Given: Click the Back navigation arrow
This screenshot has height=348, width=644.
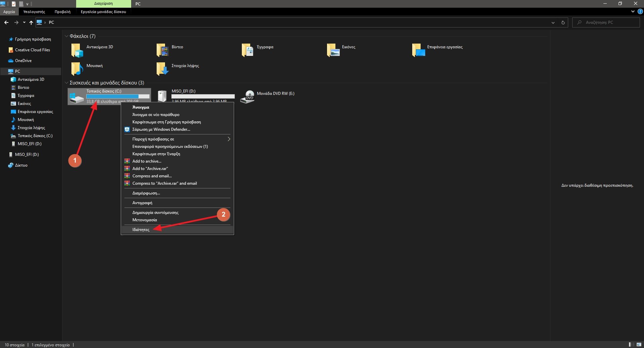Looking at the screenshot, I should (6, 22).
